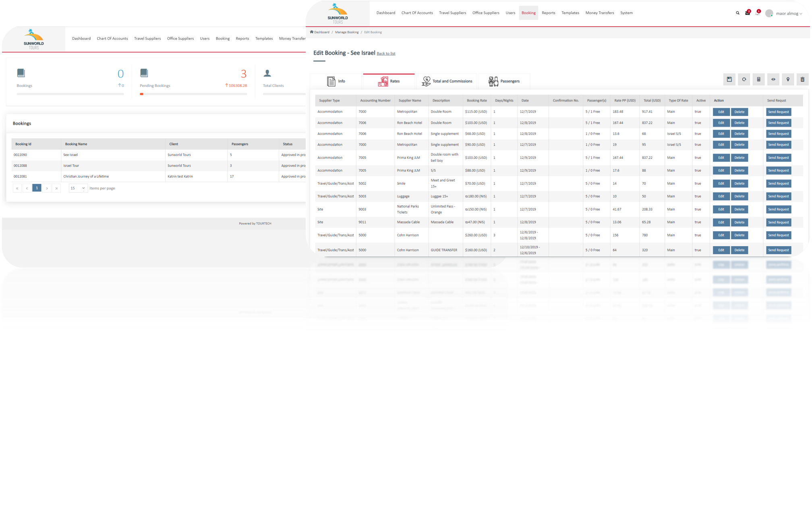The height and width of the screenshot is (517, 812).
Task: Toggle the eye preview icon
Action: click(x=773, y=79)
